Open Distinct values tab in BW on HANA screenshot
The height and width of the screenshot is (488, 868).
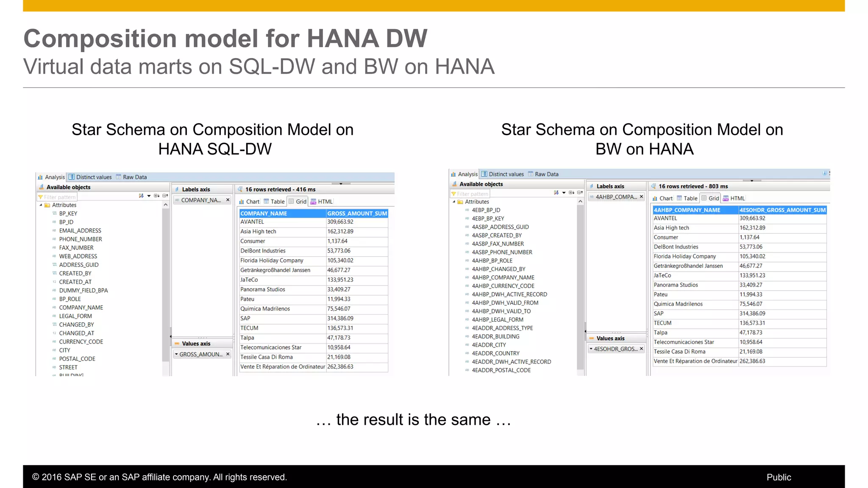(503, 174)
